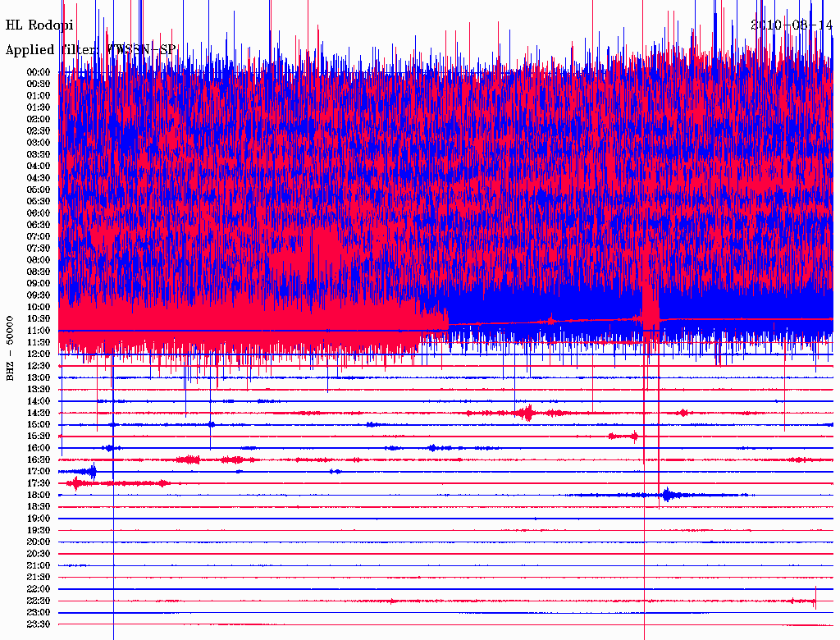This screenshot has height=640, width=840.
Task: Click the blue event burst on 17:00 trace
Action: [90, 471]
